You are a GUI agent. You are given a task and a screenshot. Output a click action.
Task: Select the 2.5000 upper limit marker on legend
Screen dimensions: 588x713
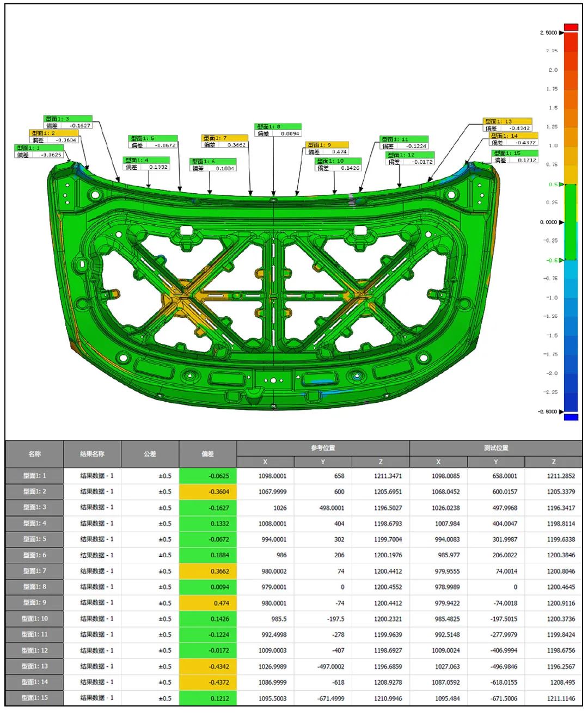coord(552,33)
